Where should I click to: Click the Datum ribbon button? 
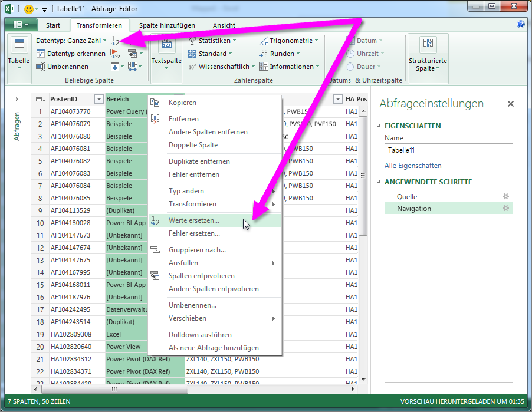pyautogui.click(x=364, y=41)
